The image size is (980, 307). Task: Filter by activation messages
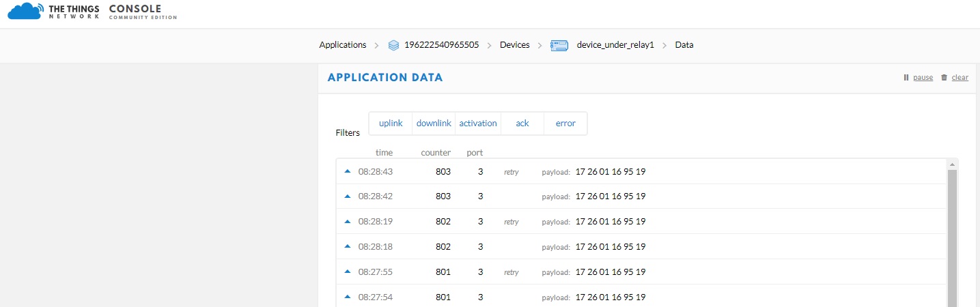tap(478, 123)
